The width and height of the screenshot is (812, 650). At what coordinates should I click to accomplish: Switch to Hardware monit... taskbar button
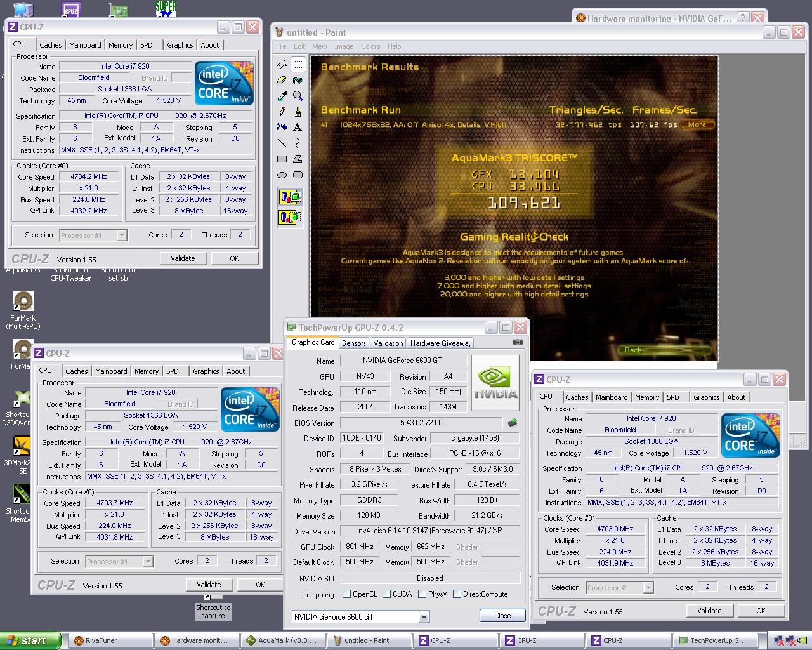[x=197, y=640]
